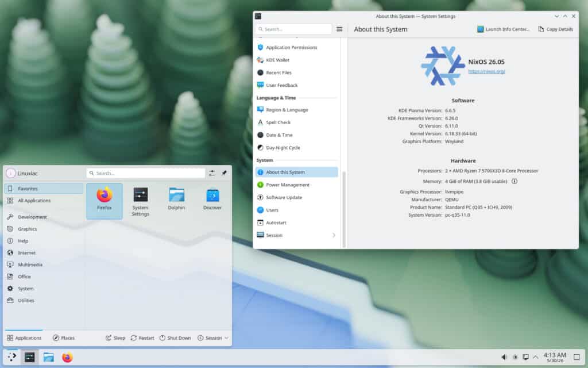This screenshot has height=368, width=588.
Task: Focus the application launcher search field
Action: [x=146, y=173]
